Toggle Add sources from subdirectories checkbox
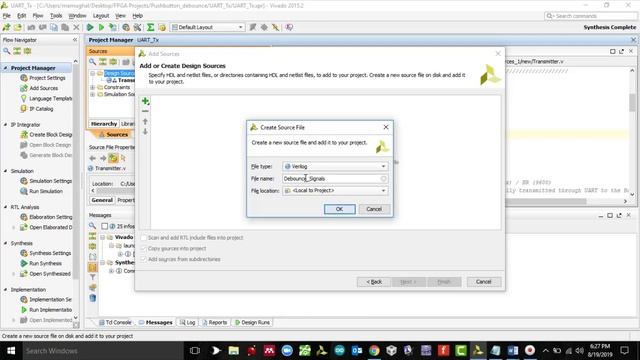The image size is (640, 360). (x=144, y=259)
